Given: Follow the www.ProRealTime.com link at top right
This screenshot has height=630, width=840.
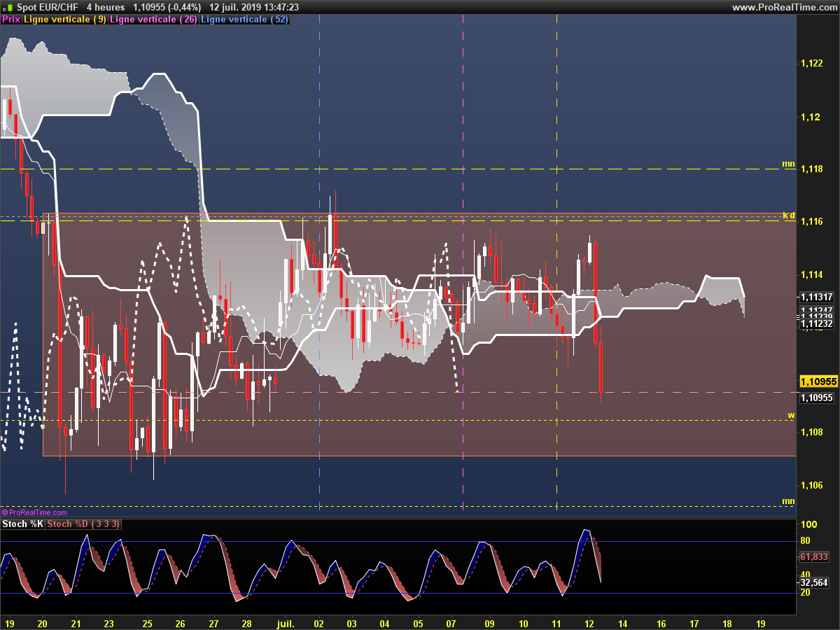Looking at the screenshot, I should 784,7.
